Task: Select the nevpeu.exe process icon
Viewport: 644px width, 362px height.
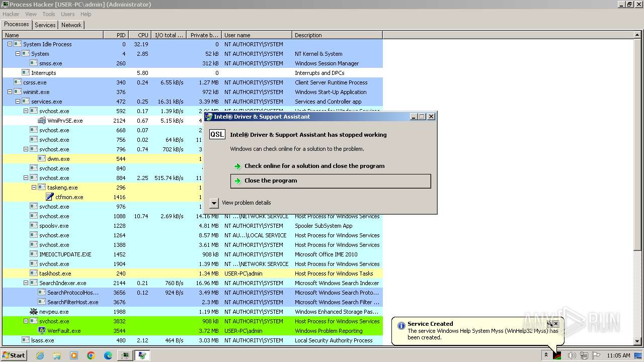Action: tap(34, 312)
